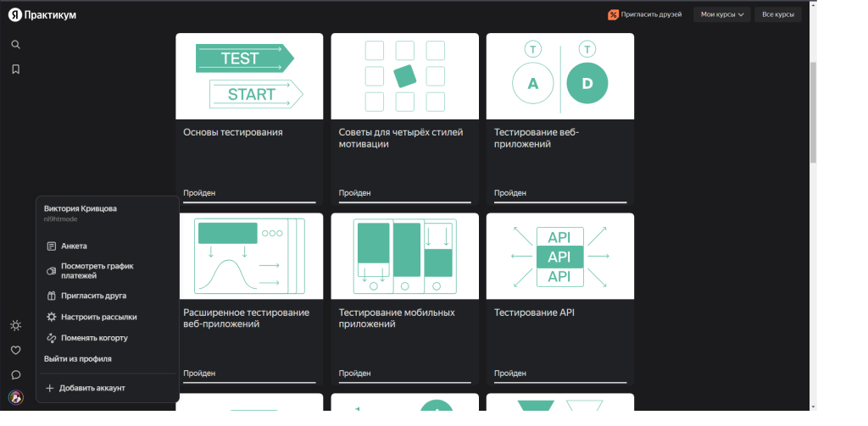
Task: Click Пригласить друзей link in header
Action: [x=651, y=15]
